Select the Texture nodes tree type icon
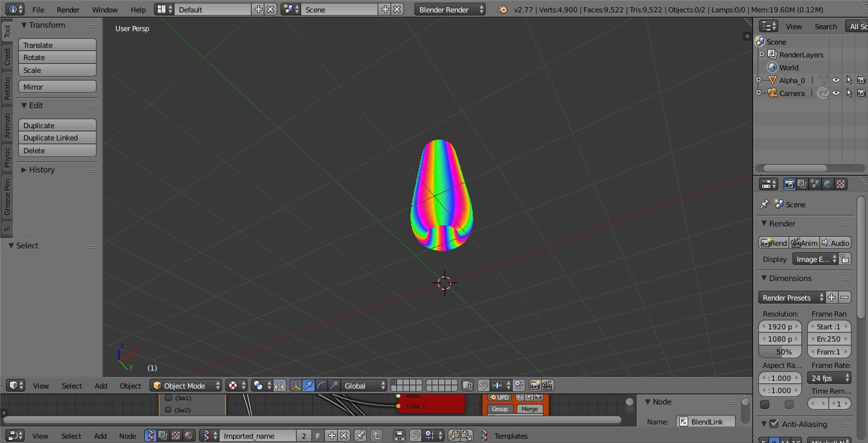Viewport: 868px width, 443px height. pyautogui.click(x=175, y=436)
